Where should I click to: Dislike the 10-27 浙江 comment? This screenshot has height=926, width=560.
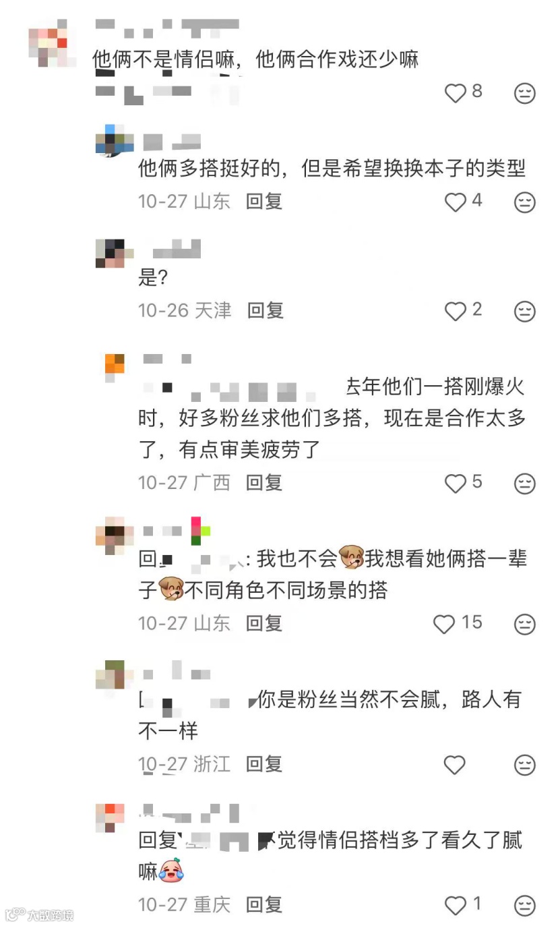(x=525, y=765)
